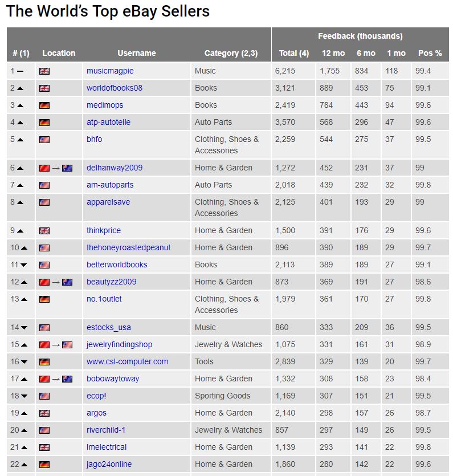Open the bhfo seller link
This screenshot has width=453, height=476.
(x=95, y=139)
